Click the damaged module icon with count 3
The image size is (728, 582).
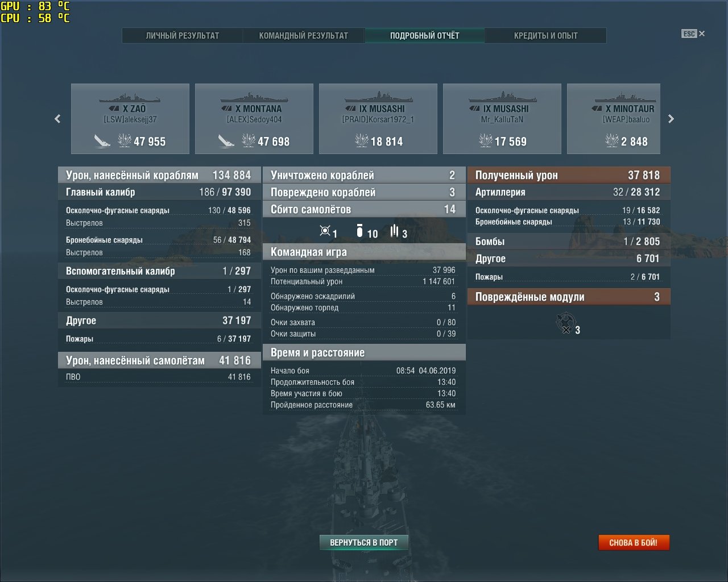pyautogui.click(x=566, y=323)
